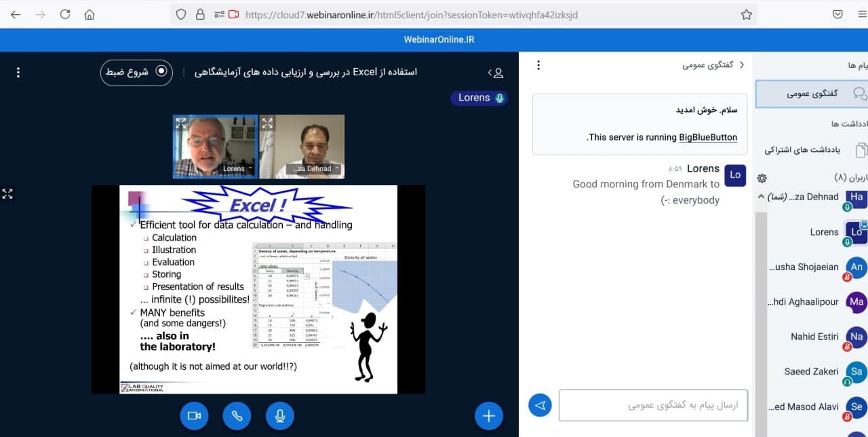Toggle webcam sharing button

coord(194,416)
